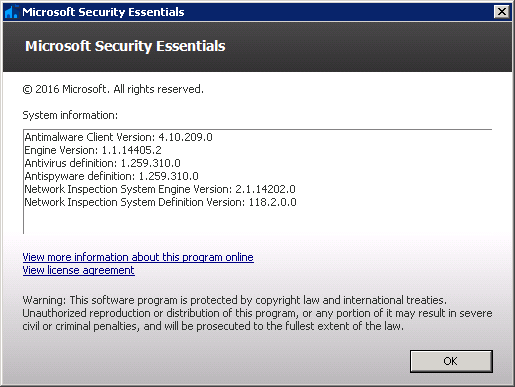Viewport: 515px width, 387px height.
Task: Close the About dialog with X button
Action: [x=502, y=12]
